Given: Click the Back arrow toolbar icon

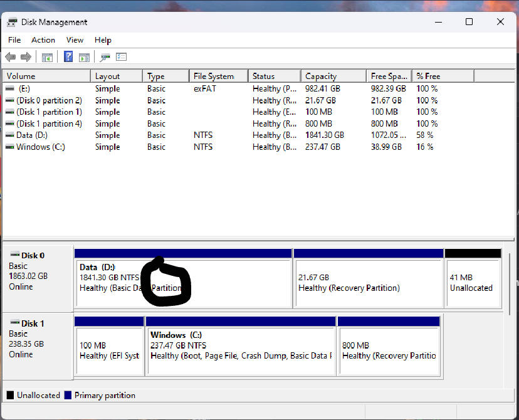Looking at the screenshot, I should (11, 57).
